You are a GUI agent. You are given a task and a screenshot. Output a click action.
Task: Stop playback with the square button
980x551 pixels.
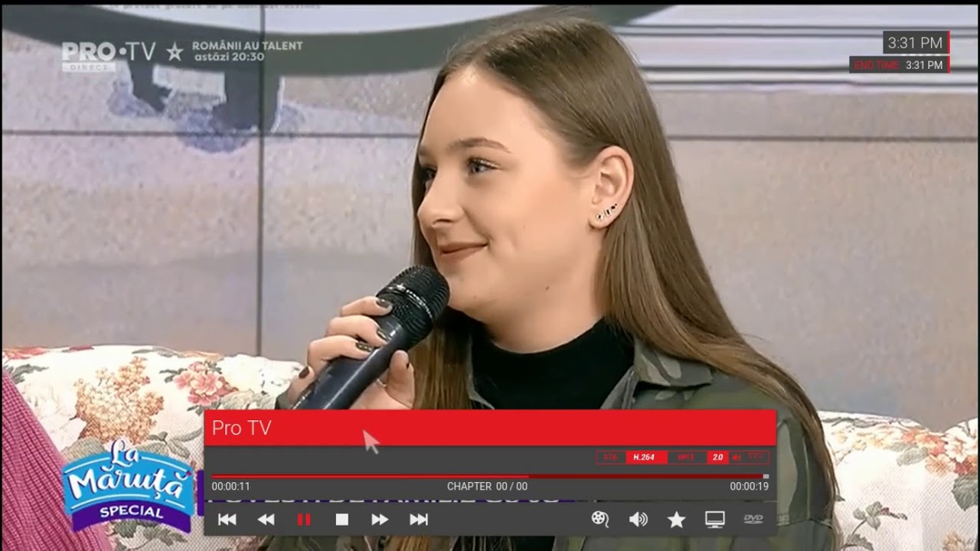point(342,520)
